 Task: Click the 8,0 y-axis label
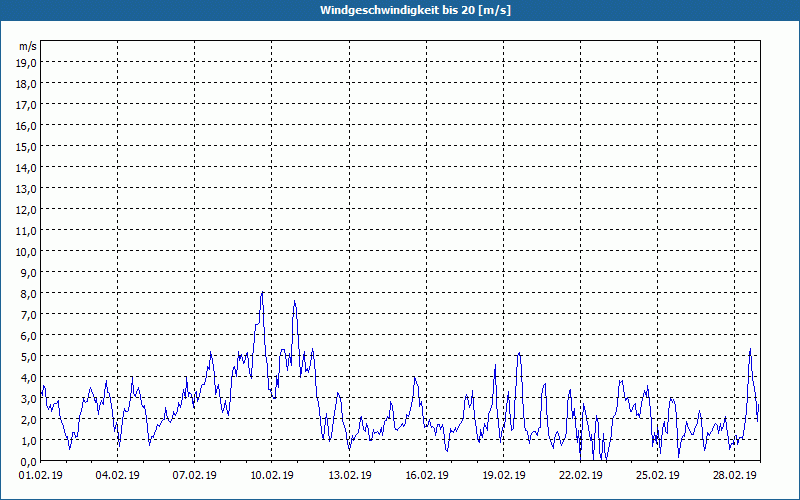[27, 294]
